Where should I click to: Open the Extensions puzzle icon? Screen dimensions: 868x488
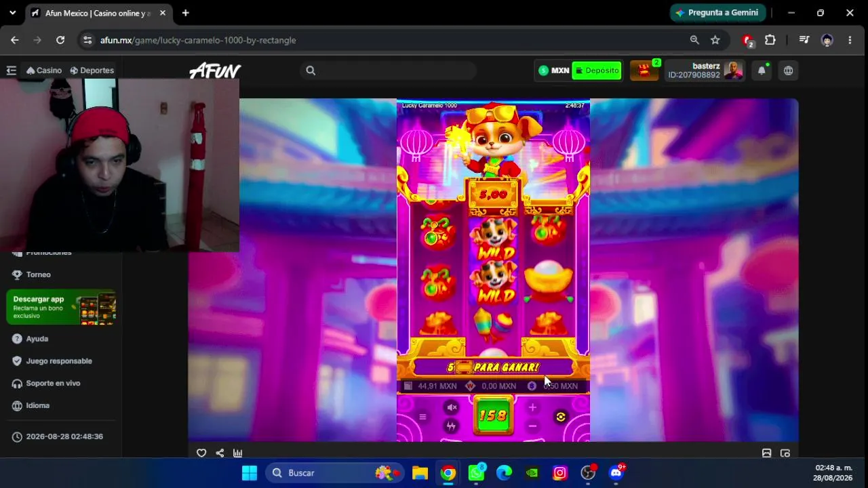click(770, 40)
